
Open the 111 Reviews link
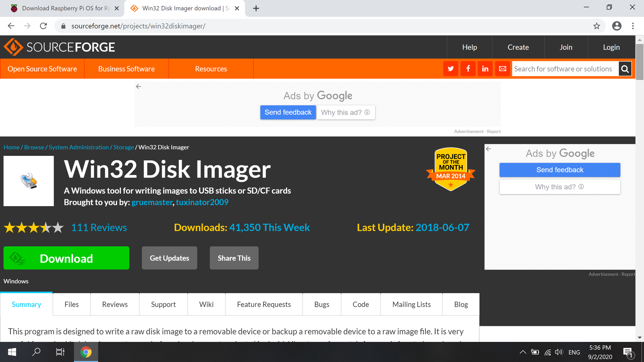(99, 228)
